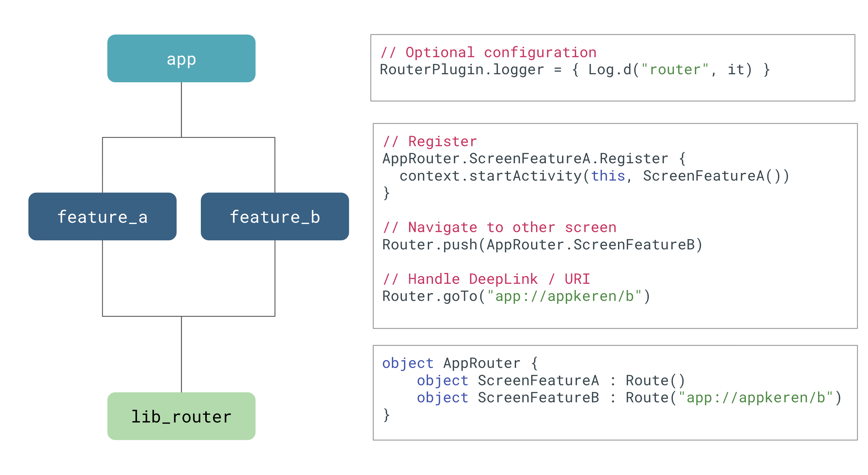Click the Register comment heading

click(430, 141)
